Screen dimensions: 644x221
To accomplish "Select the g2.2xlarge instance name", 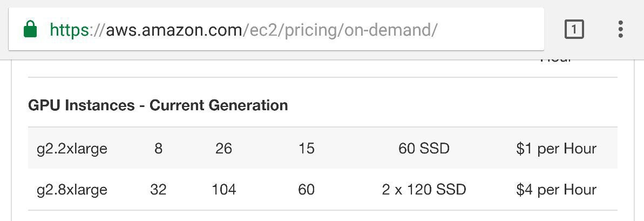I will (72, 148).
